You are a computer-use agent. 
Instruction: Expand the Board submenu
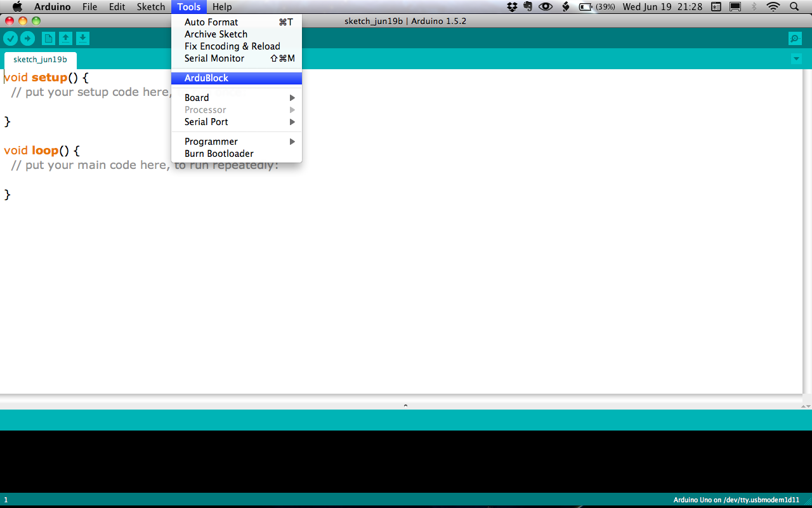[x=237, y=98]
